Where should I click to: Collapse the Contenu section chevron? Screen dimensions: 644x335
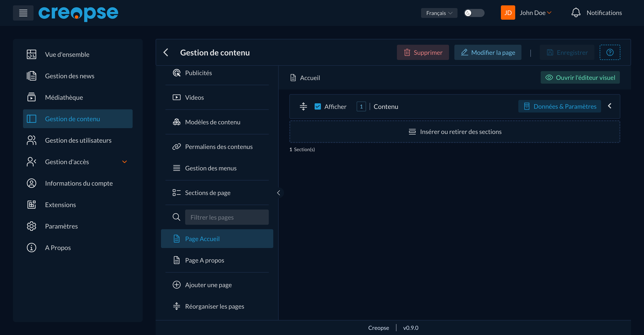tap(610, 106)
